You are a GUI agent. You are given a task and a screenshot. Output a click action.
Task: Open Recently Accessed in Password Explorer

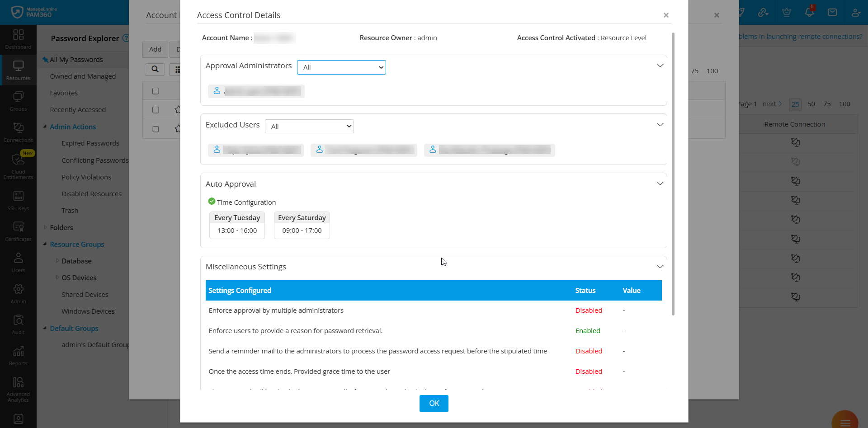tap(77, 109)
